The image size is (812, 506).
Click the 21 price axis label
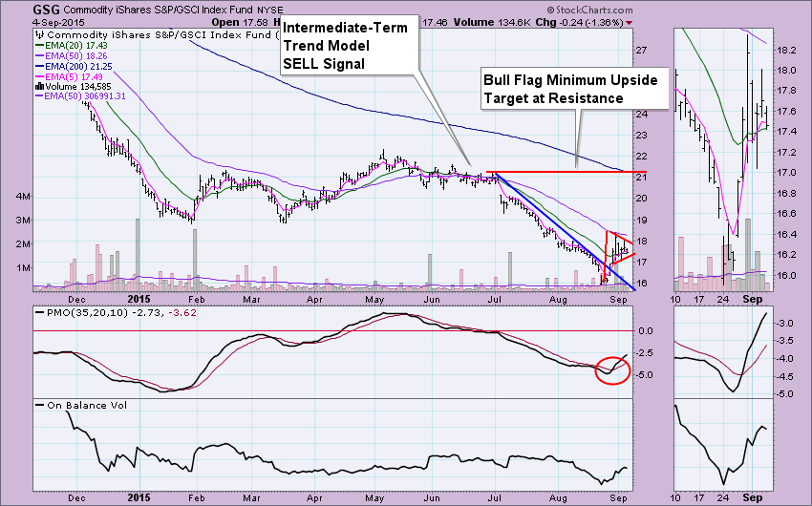641,178
